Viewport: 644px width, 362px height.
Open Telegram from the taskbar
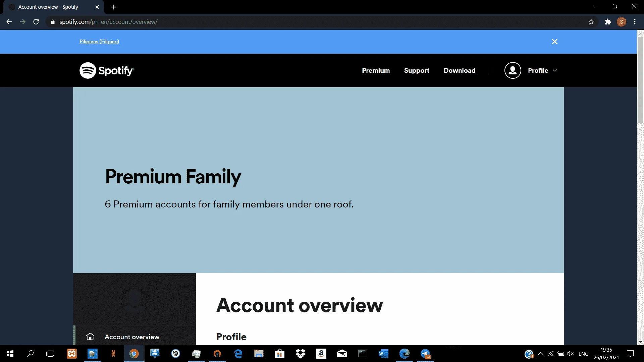point(425,354)
